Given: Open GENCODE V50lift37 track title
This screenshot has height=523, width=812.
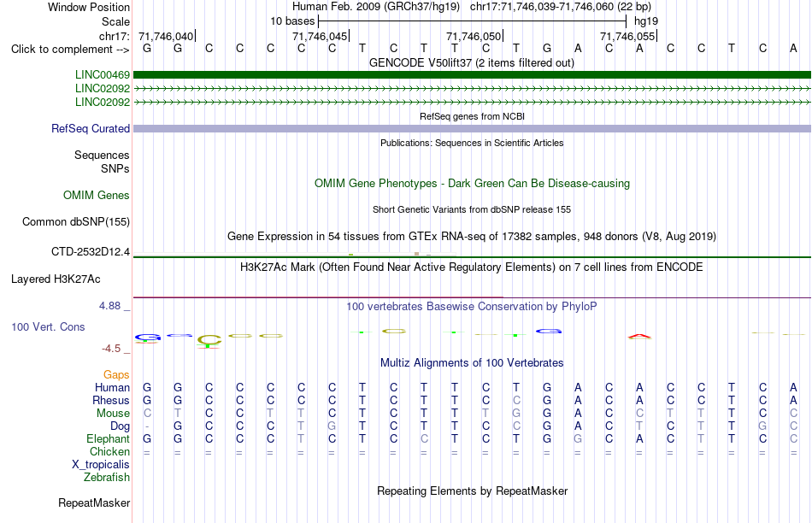Looking at the screenshot, I should click(472, 63).
